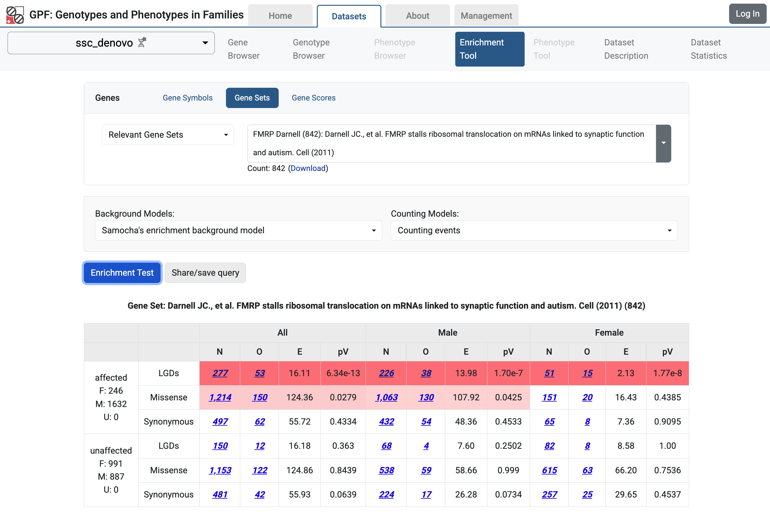Click the Log In button
Screen dimensions: 770x532
(x=747, y=14)
